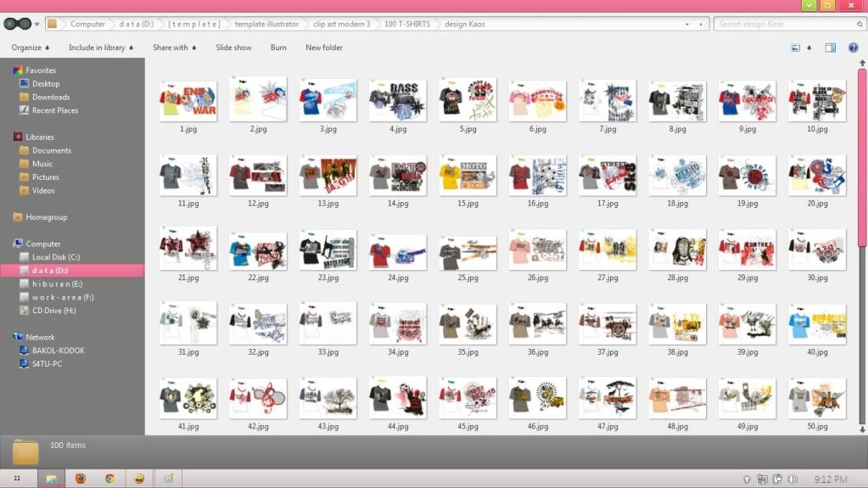
Task: Select 'Computer' in the address breadcrumb
Action: point(87,25)
